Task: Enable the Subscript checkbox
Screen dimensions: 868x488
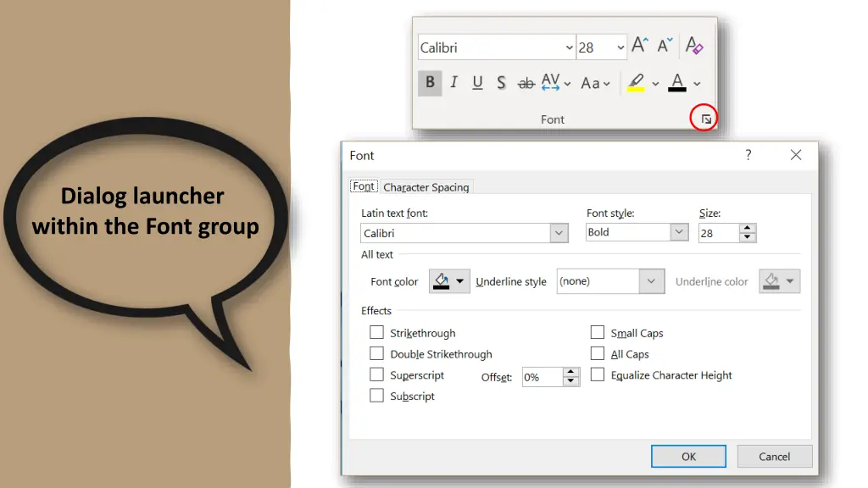Action: click(376, 395)
